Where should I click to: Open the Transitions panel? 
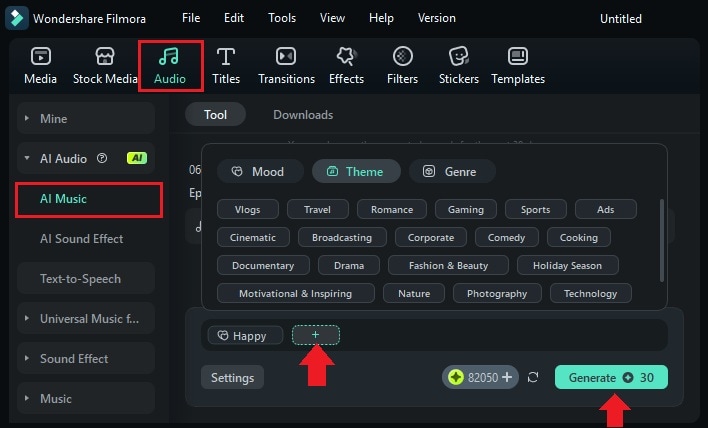pyautogui.click(x=286, y=66)
